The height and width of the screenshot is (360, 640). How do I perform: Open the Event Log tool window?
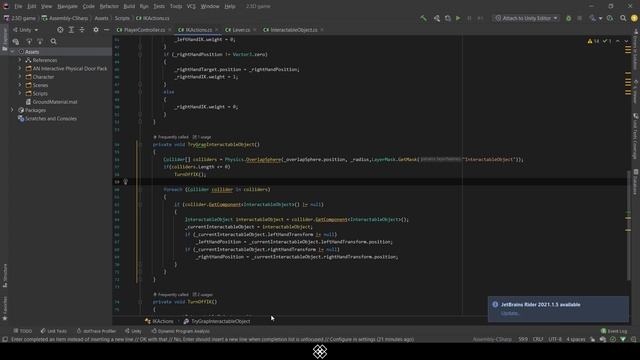click(x=614, y=331)
